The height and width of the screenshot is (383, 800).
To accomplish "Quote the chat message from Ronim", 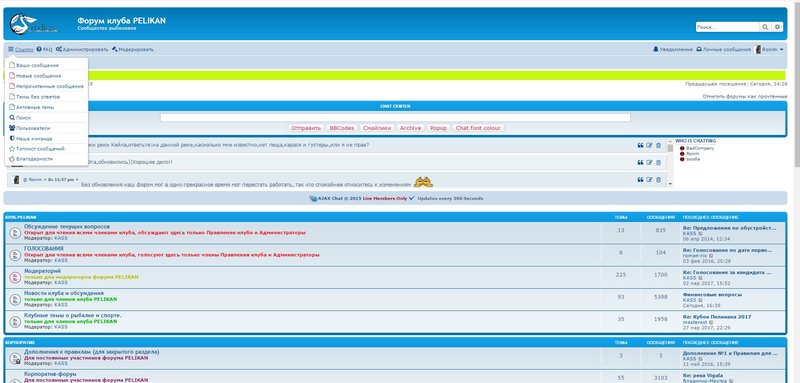I will (x=640, y=180).
